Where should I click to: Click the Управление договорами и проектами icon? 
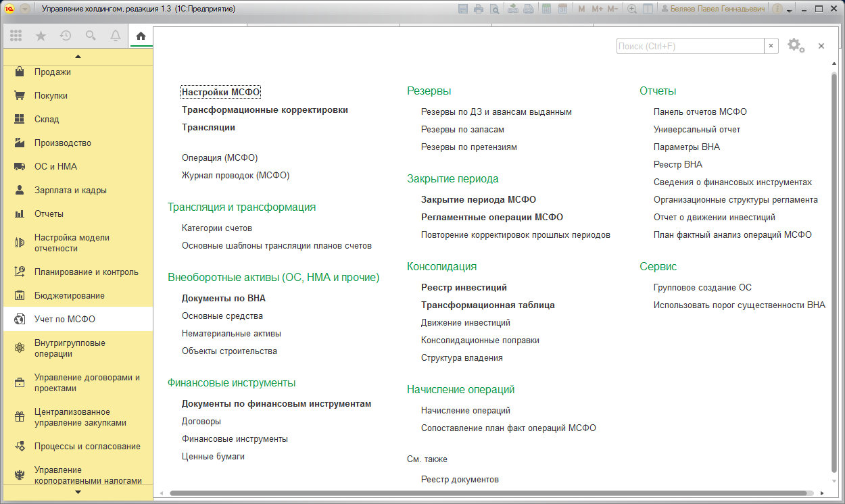[x=20, y=383]
